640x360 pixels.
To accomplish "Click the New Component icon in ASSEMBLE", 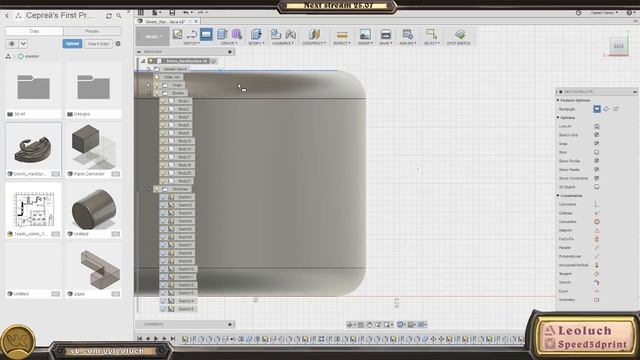I will 276,34.
